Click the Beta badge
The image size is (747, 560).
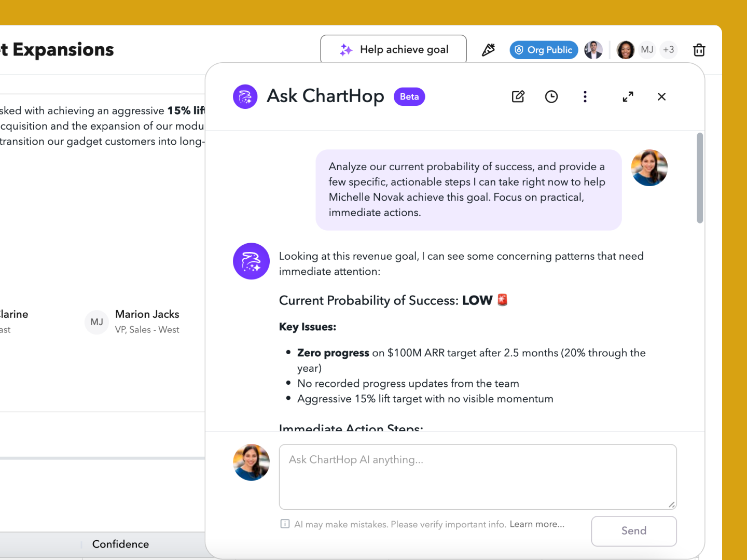[x=409, y=96]
